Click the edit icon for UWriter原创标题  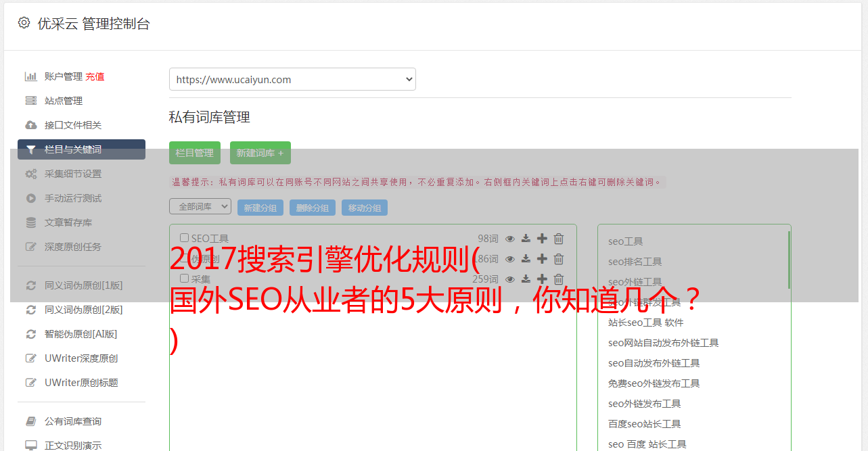30,383
